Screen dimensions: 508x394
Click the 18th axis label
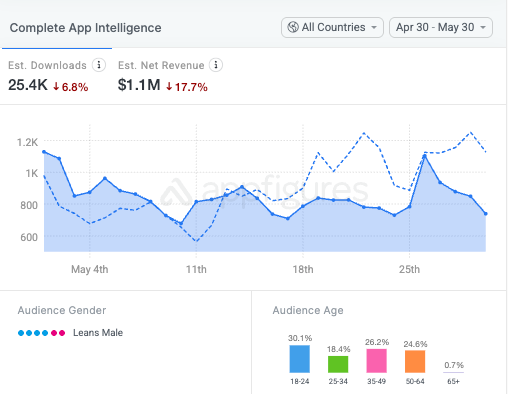coord(303,269)
